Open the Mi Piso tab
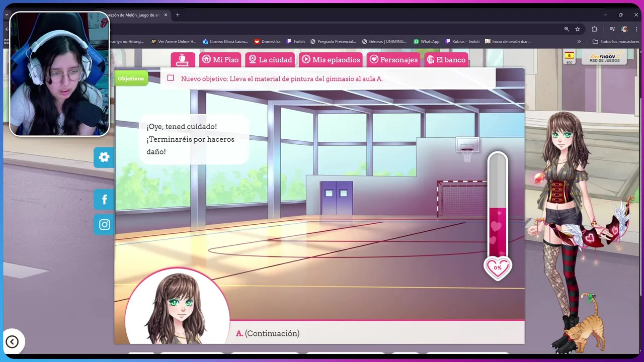644x362 pixels. point(220,60)
